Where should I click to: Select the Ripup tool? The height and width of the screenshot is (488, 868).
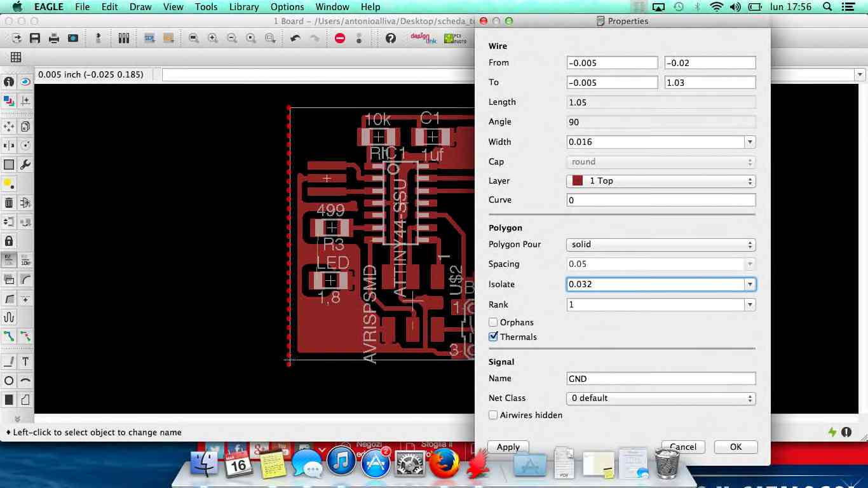pos(25,336)
